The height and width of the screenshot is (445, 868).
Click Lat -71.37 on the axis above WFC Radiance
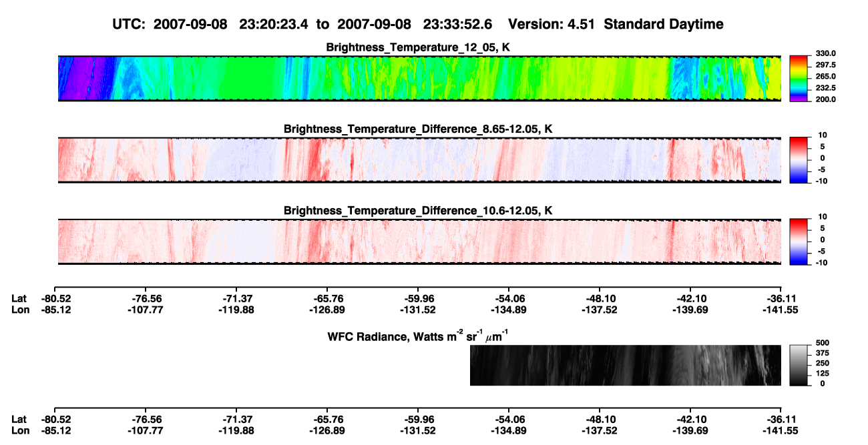[236, 299]
